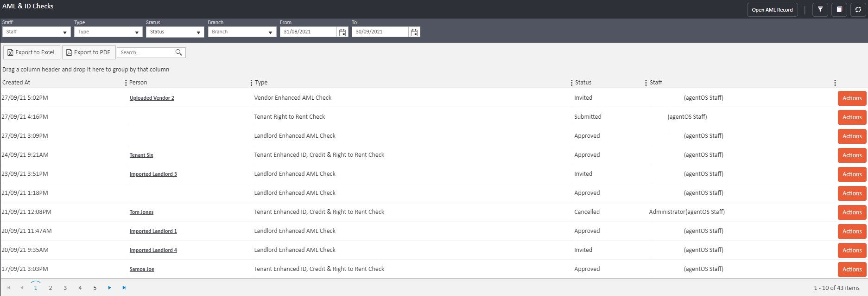Jump to last page arrow
This screenshot has height=296, width=868.
[124, 288]
